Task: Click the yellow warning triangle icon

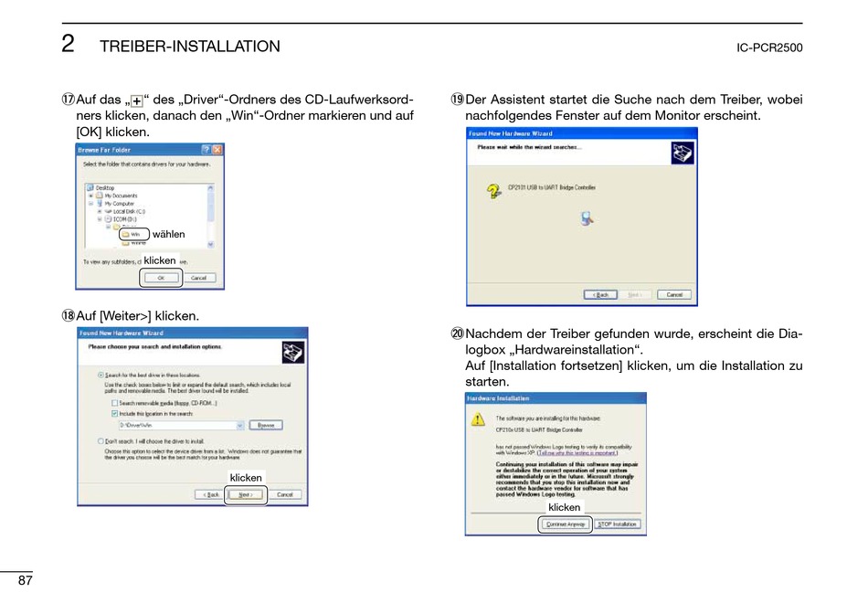Action: tap(478, 419)
